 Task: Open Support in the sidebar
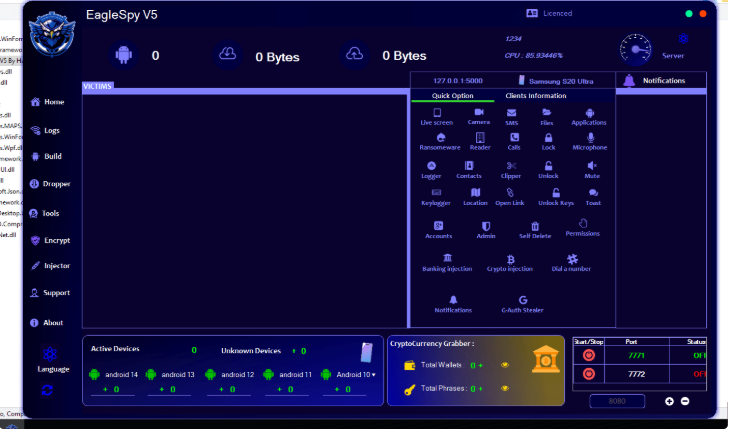point(50,293)
